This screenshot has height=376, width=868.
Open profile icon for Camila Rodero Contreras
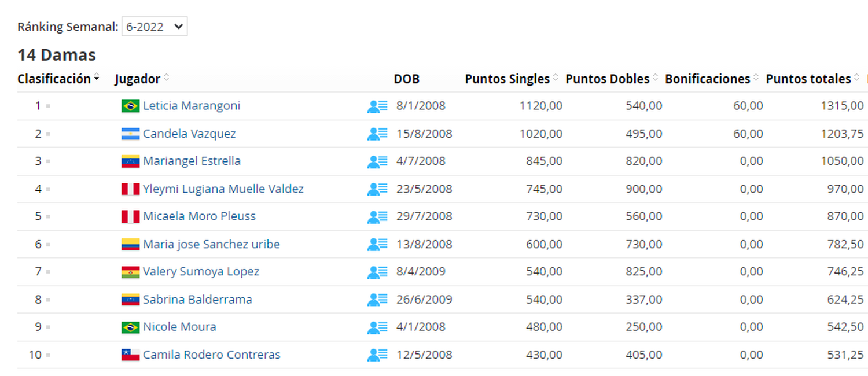point(377,355)
